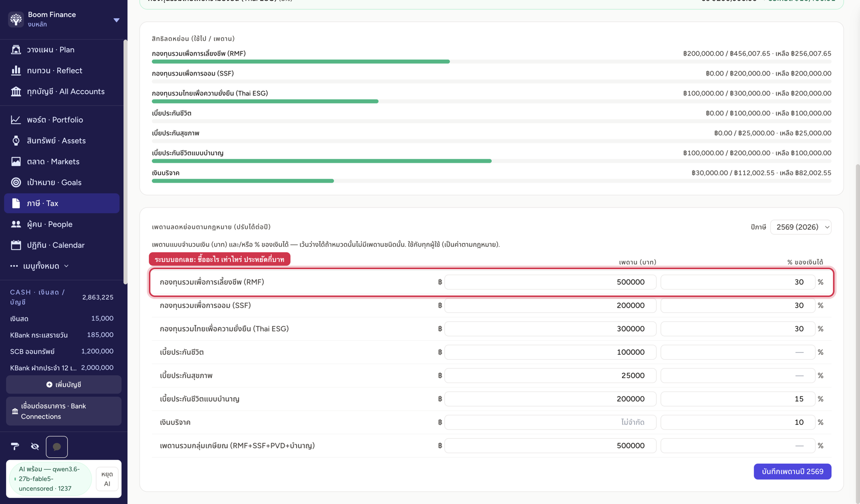Click the Thai ESG usage progress bar
The width and height of the screenshot is (860, 504).
(x=491, y=101)
